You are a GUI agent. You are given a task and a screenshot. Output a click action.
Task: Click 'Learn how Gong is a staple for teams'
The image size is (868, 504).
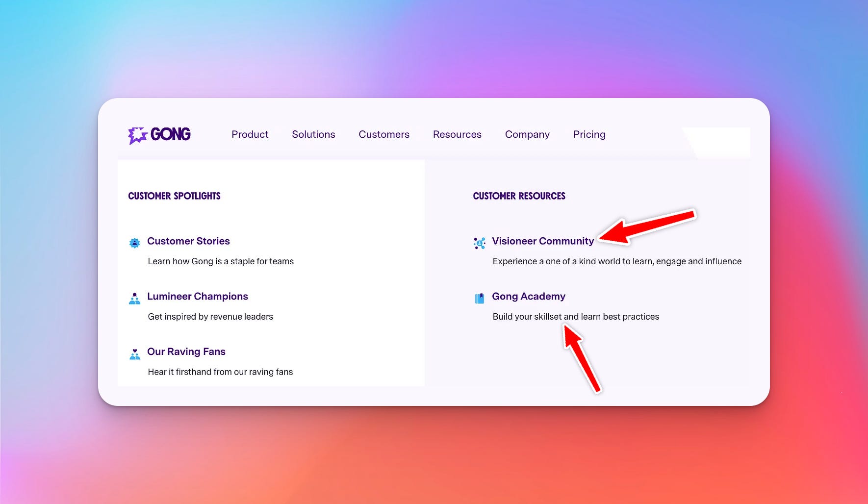[221, 261]
